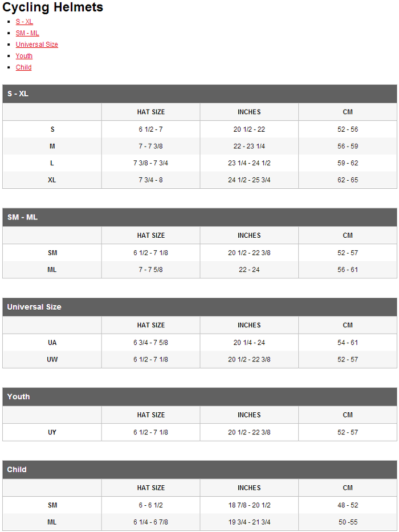399x532 pixels.
Task: Click the 48 - 52 cm cell in Child table
Action: click(348, 505)
